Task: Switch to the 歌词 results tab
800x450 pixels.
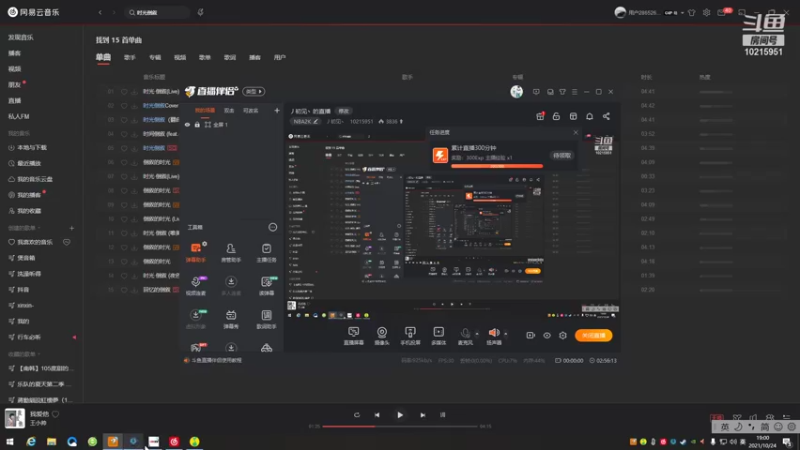Action: [x=230, y=58]
